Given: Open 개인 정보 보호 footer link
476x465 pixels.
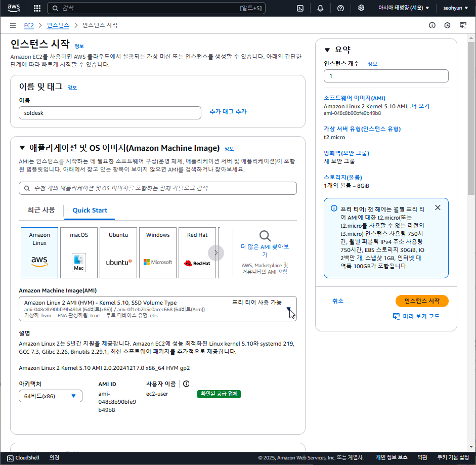Looking at the screenshot, I should pyautogui.click(x=392, y=458).
